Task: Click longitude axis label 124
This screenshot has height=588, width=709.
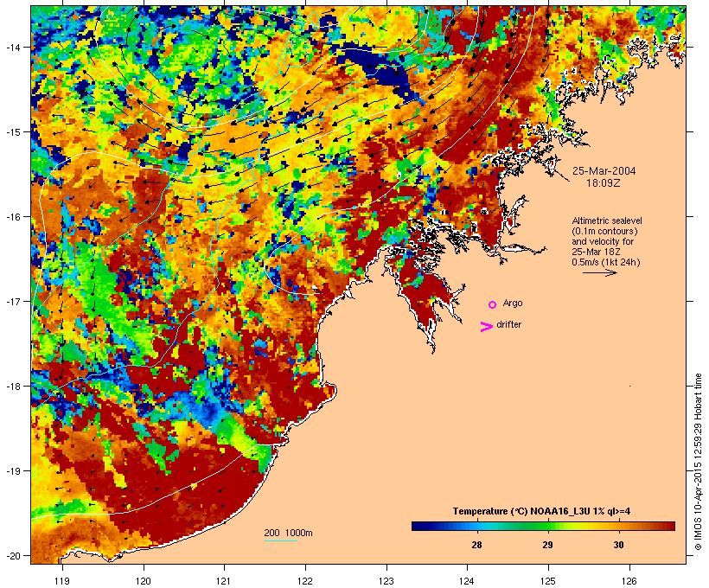Action: (x=467, y=581)
